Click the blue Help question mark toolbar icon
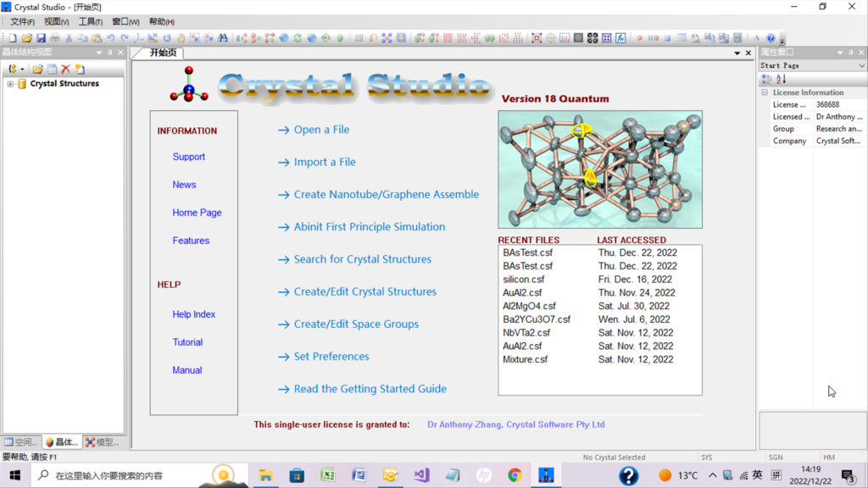The height and width of the screenshot is (488, 868). [771, 38]
